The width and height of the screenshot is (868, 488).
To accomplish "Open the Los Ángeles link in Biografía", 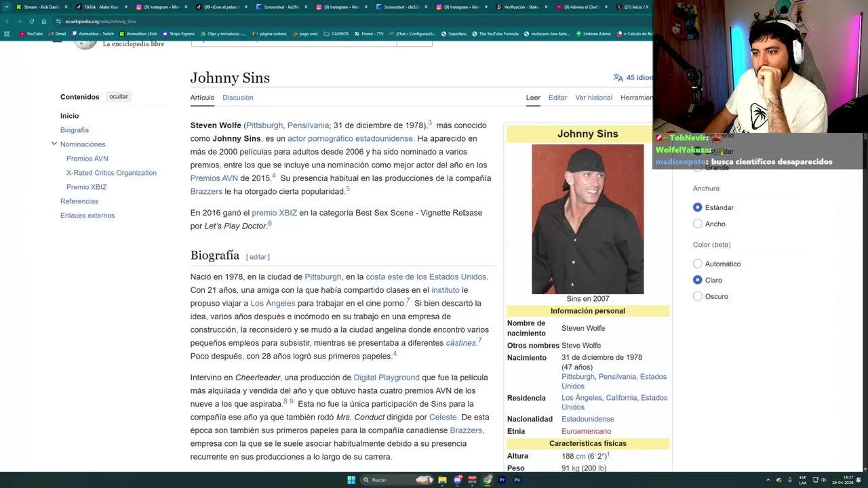I will point(273,304).
